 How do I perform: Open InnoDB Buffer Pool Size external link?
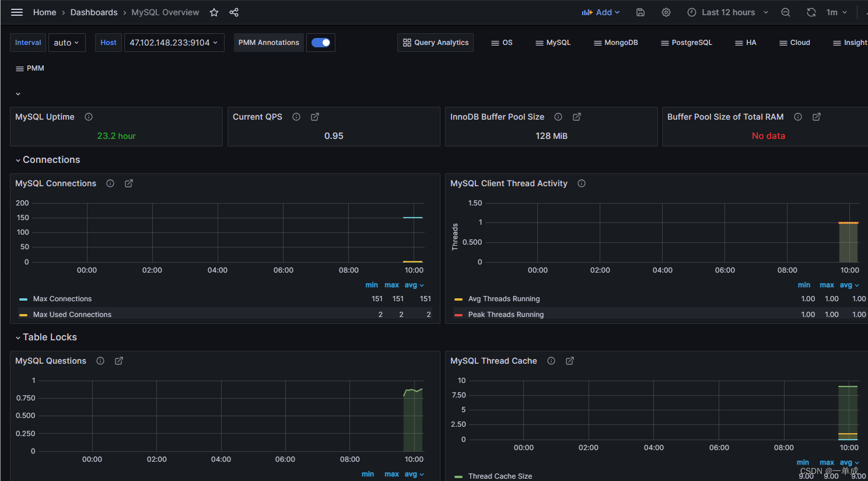pos(577,117)
